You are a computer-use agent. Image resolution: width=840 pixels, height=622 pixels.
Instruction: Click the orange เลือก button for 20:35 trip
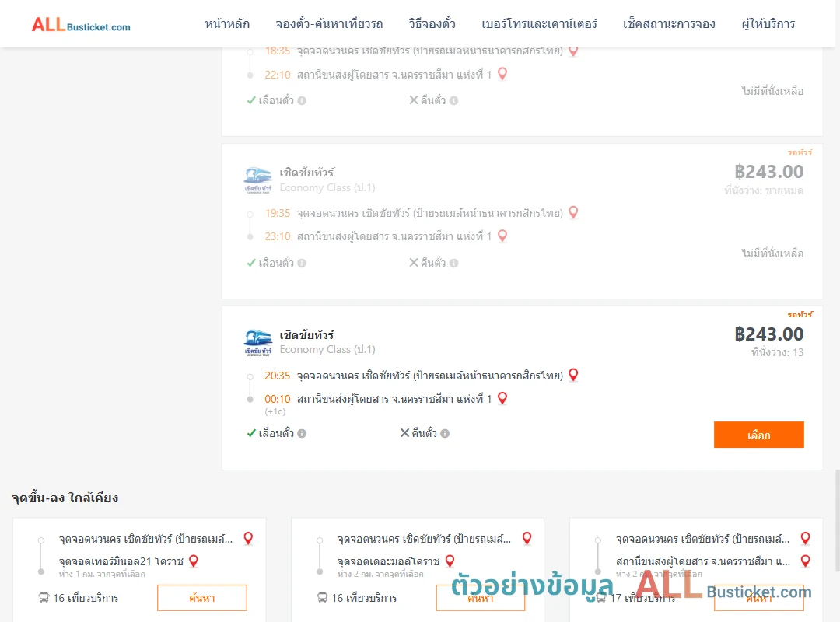pos(758,435)
